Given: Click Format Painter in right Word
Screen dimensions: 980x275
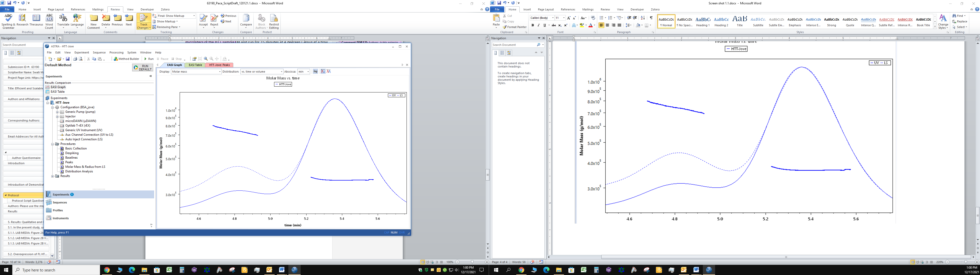Looking at the screenshot, I should tap(514, 27).
